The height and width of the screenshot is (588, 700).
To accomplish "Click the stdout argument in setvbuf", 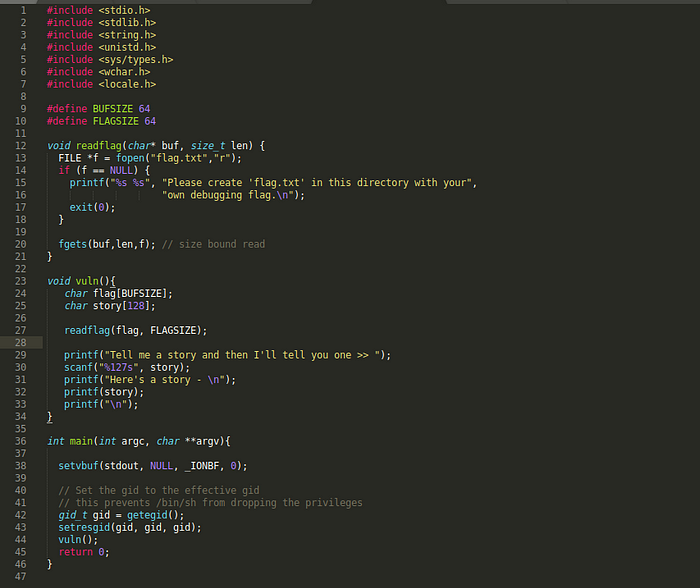I will point(121,466).
